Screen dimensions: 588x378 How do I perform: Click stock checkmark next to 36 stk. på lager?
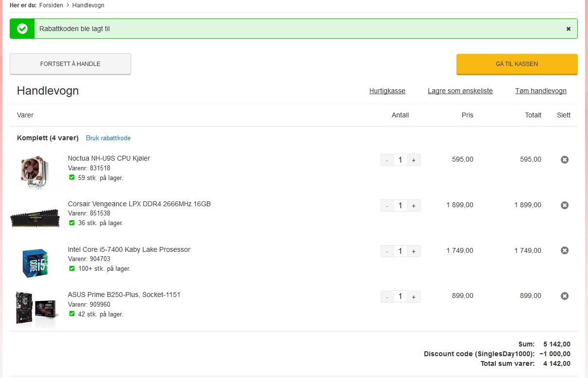[72, 223]
